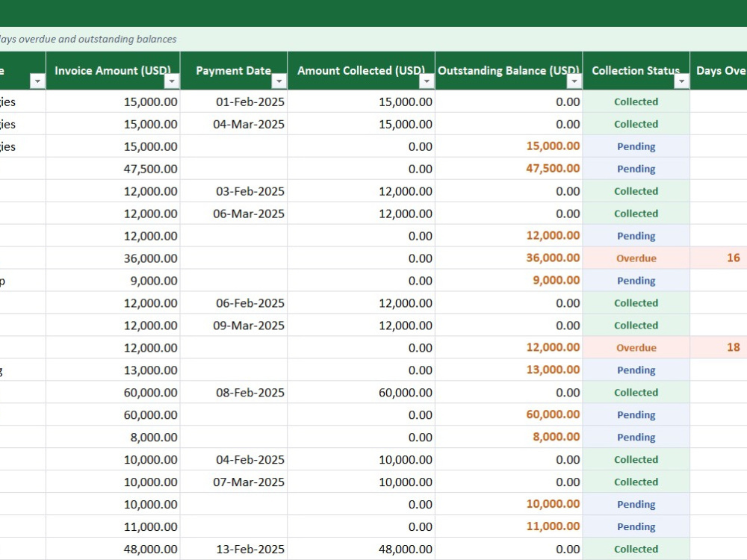This screenshot has width=747, height=560.
Task: Select the Payment Date header cell
Action: coord(234,70)
